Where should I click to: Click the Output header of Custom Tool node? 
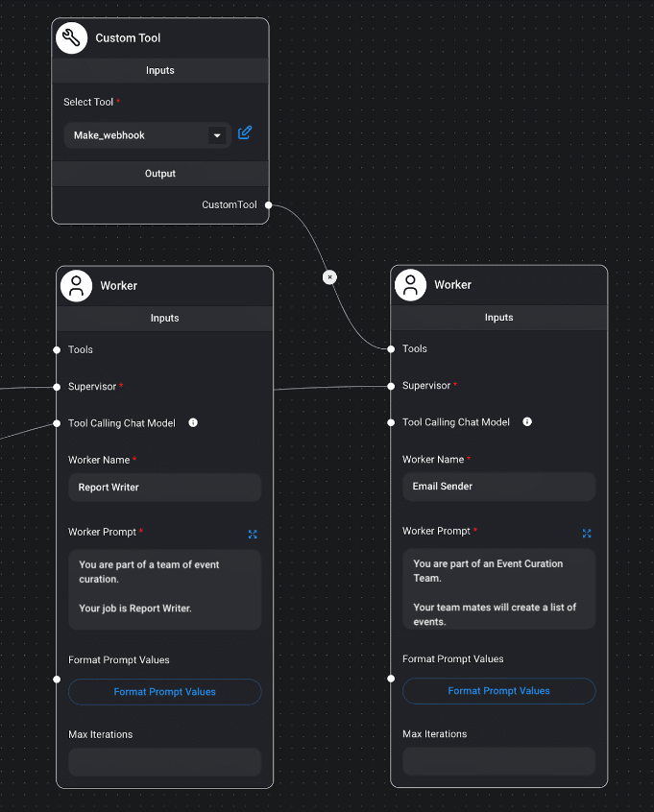160,174
